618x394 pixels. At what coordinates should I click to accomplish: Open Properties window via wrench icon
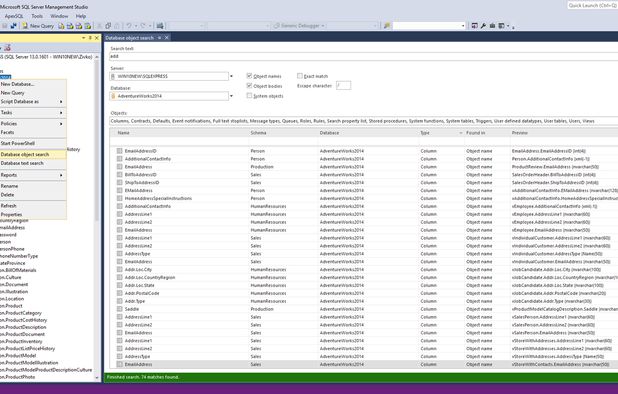point(484,26)
